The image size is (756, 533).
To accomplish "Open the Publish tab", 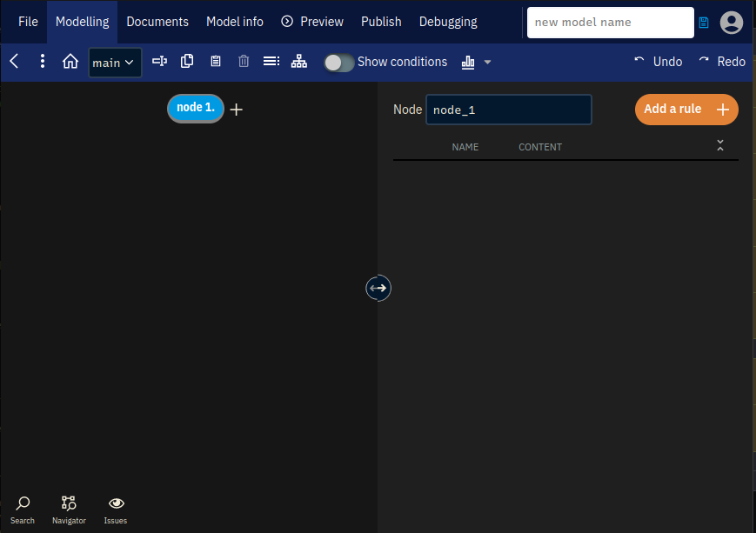I will click(x=381, y=22).
